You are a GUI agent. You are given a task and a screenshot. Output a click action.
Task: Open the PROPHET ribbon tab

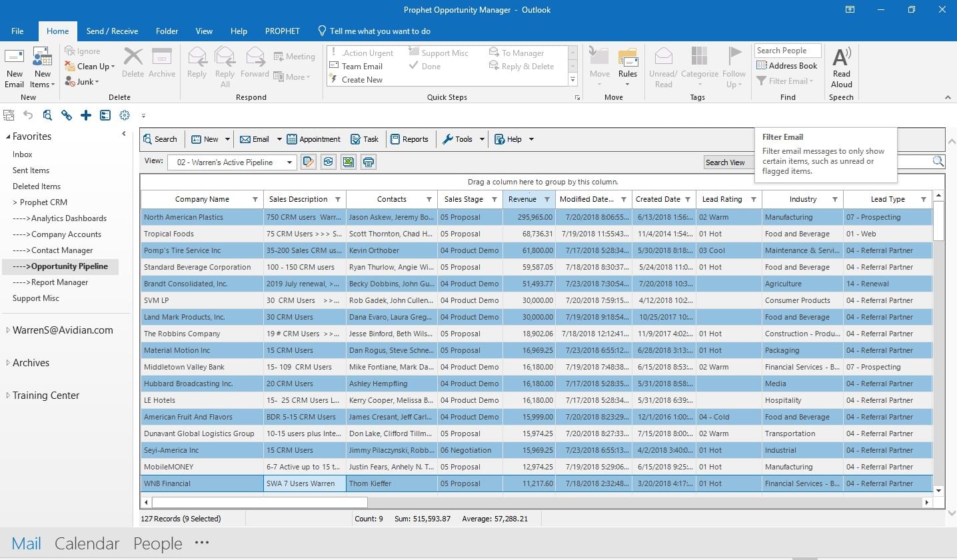point(283,31)
